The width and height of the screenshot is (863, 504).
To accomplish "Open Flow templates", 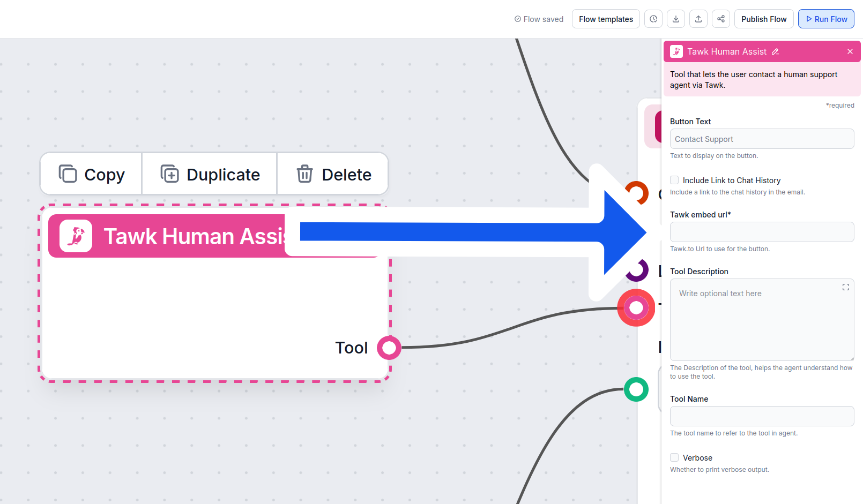I will (x=605, y=19).
